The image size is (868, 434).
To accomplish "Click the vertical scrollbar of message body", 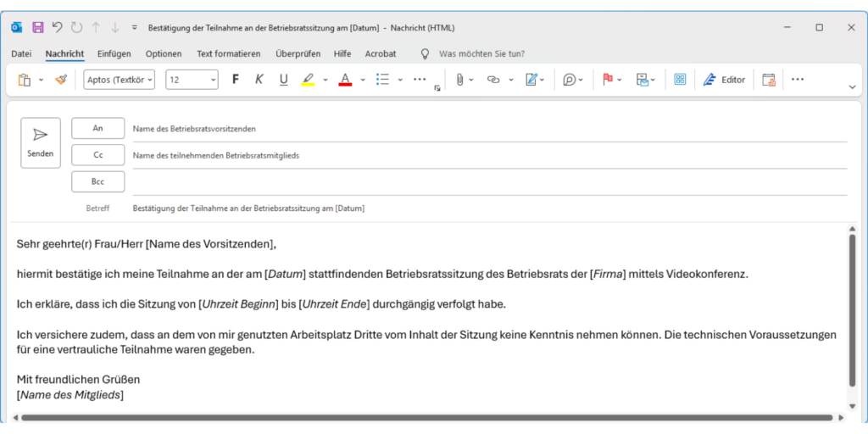I will [853, 310].
